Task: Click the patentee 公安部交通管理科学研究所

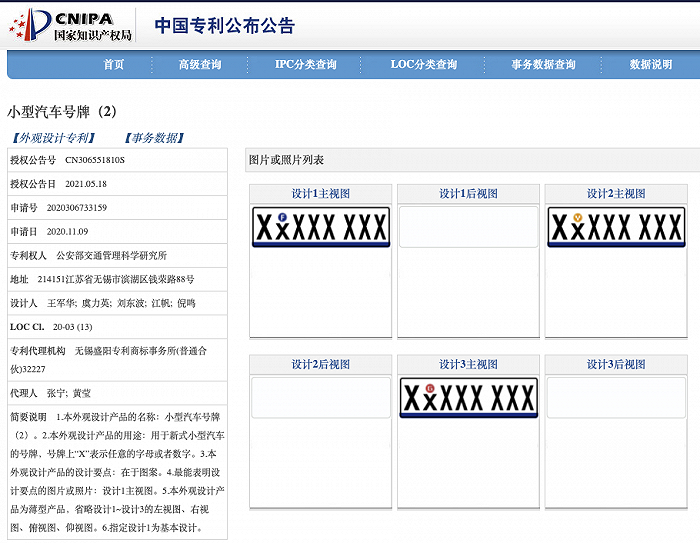Action: (x=111, y=255)
